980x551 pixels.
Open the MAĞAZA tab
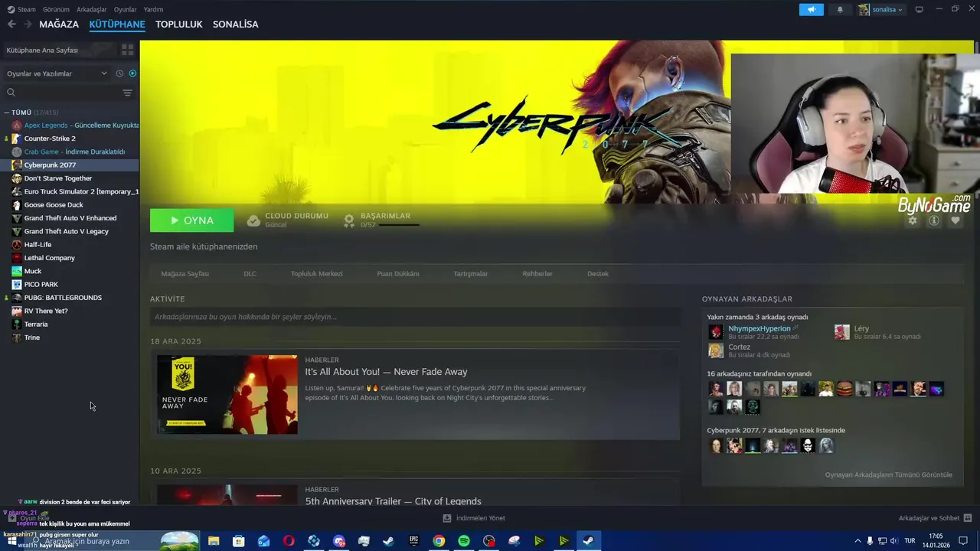59,24
